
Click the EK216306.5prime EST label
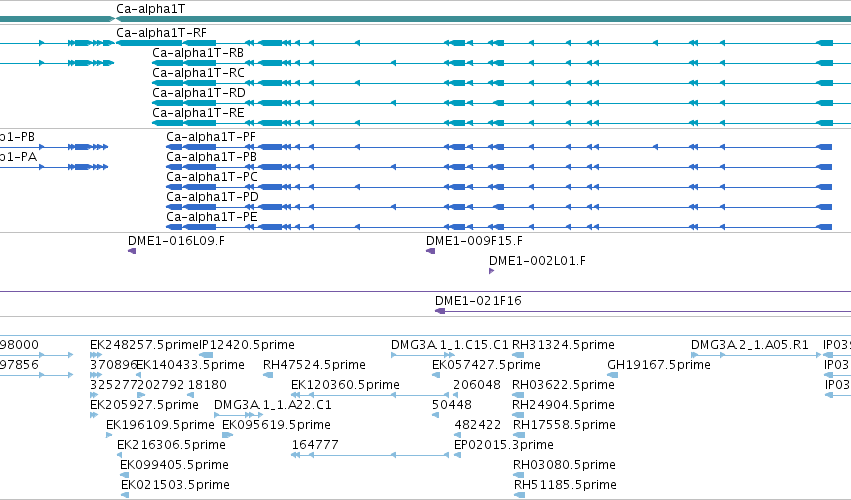tap(172, 445)
